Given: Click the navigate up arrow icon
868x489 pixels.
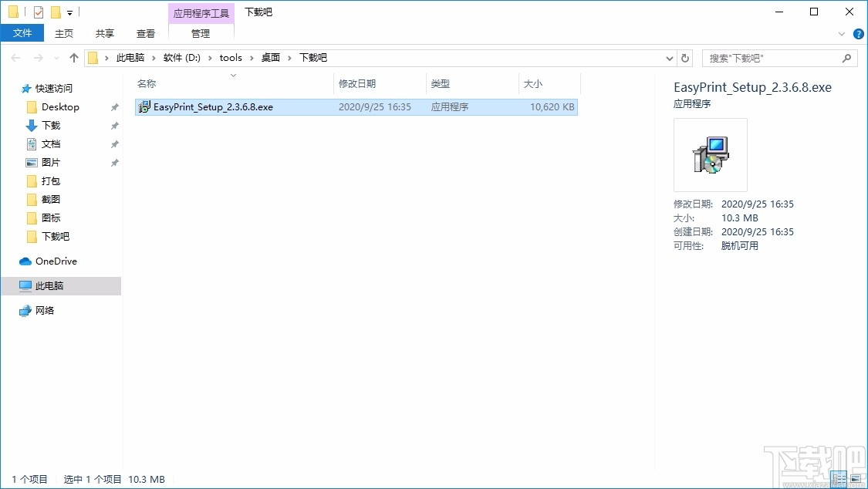Looking at the screenshot, I should pyautogui.click(x=73, y=57).
